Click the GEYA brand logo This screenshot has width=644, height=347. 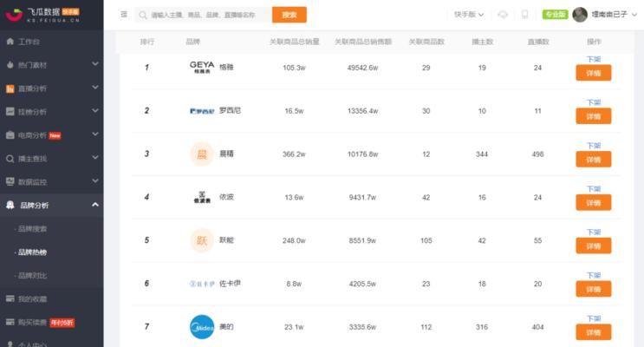(x=202, y=68)
